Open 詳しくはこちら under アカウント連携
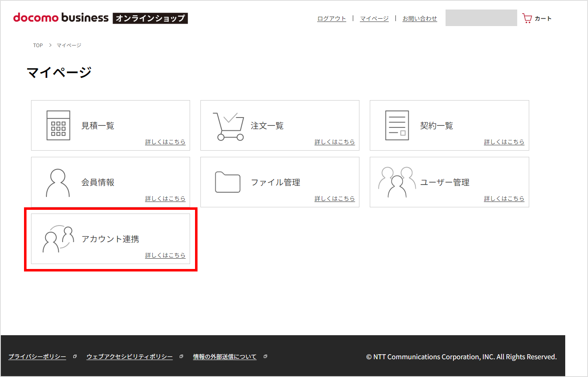 (165, 255)
